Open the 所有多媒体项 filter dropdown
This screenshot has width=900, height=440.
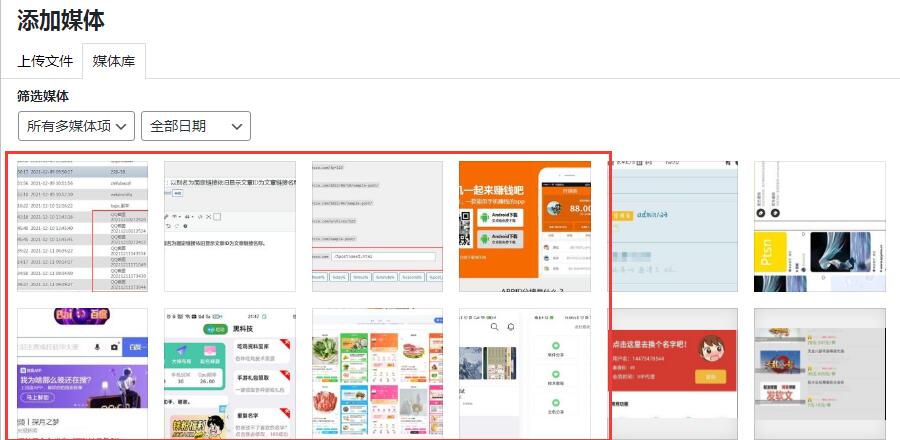(76, 126)
